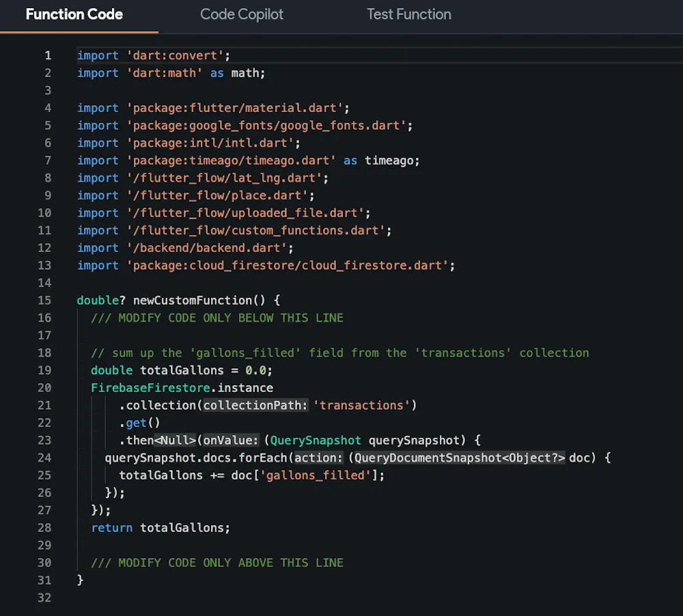The image size is (683, 616).
Task: Click the 'dart:convert' import string
Action: pos(175,55)
